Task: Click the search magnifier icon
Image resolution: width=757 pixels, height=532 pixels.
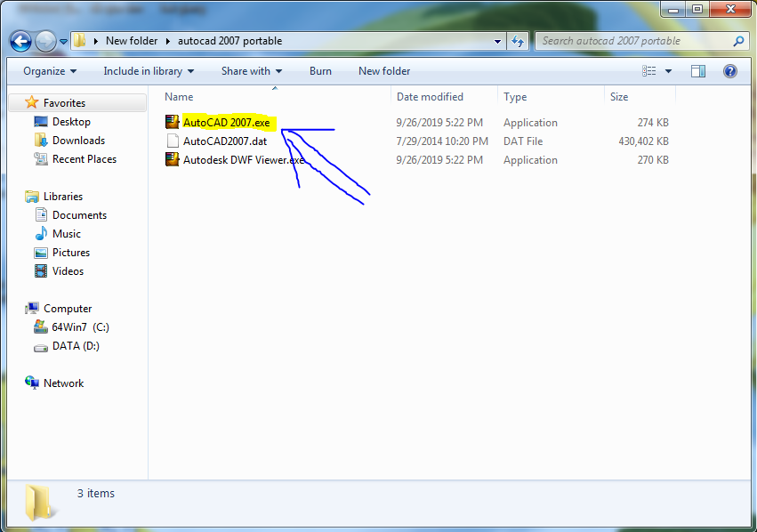Action: 738,41
